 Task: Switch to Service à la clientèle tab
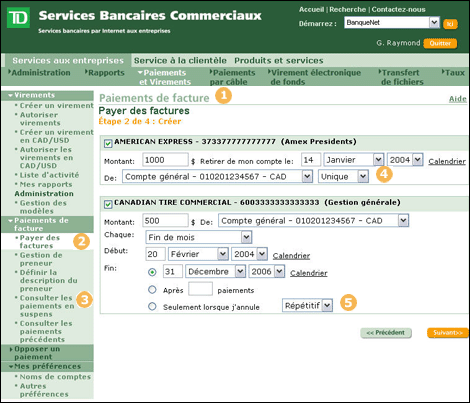180,60
